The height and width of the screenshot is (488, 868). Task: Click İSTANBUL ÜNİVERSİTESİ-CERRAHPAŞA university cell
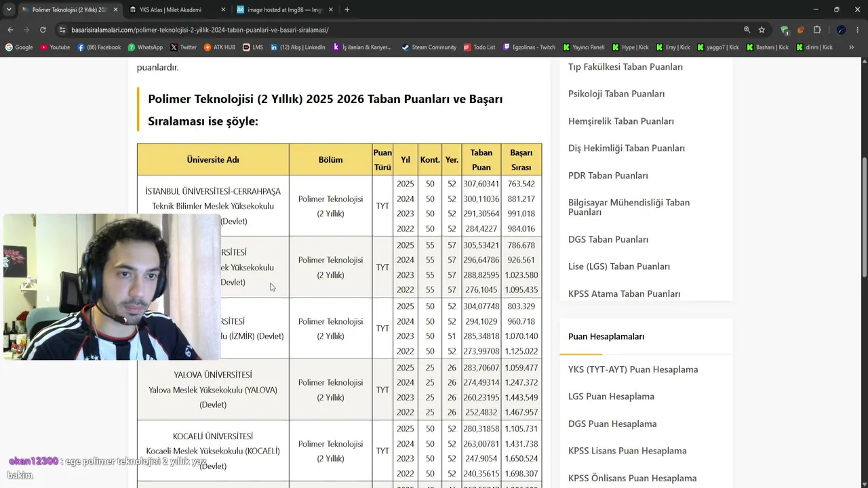[x=213, y=206]
